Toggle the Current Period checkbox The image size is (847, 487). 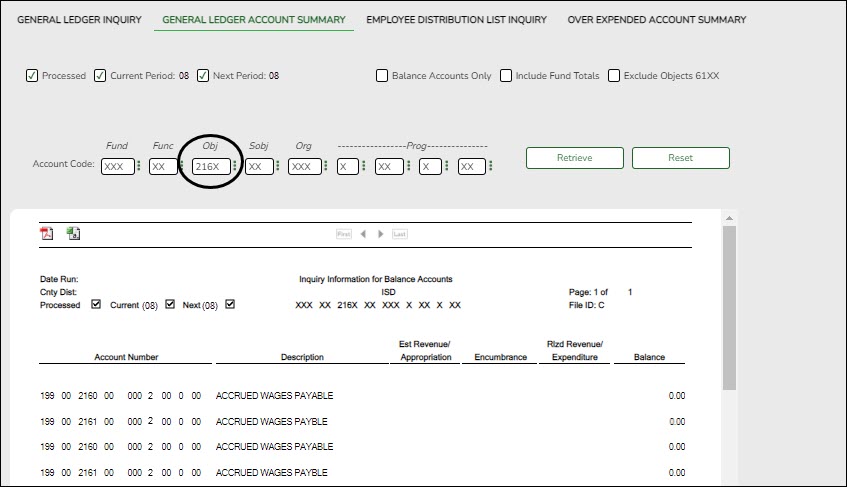coord(100,76)
